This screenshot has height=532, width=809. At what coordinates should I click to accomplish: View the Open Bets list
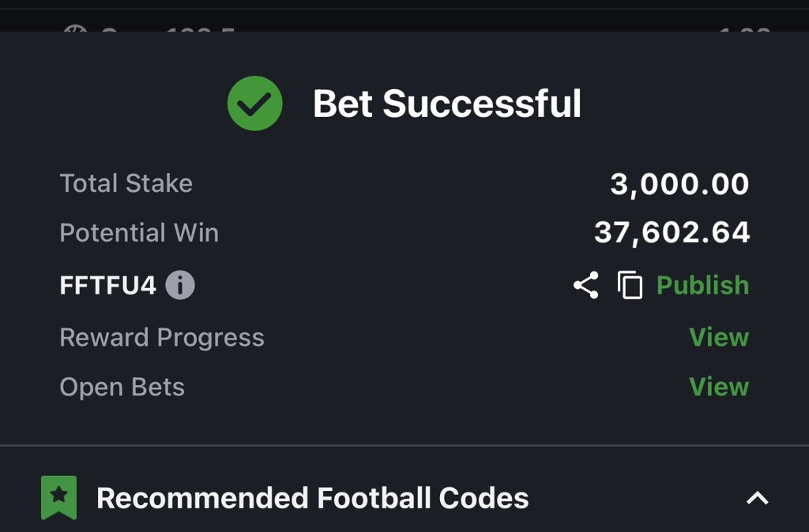(718, 387)
